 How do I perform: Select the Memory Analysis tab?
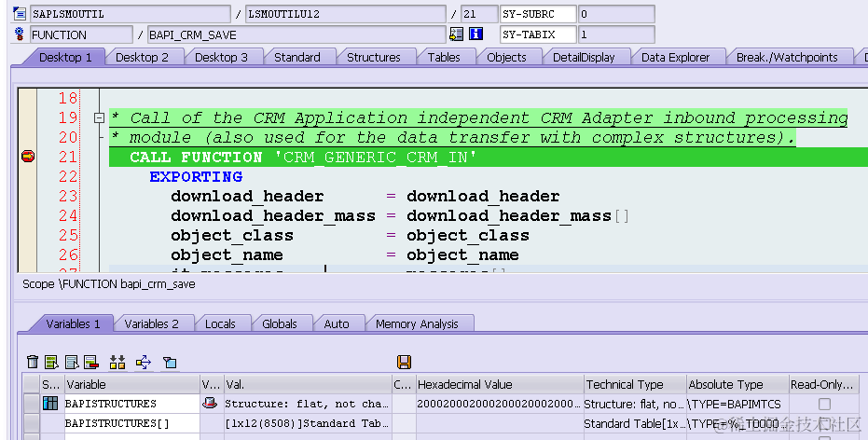click(x=417, y=323)
